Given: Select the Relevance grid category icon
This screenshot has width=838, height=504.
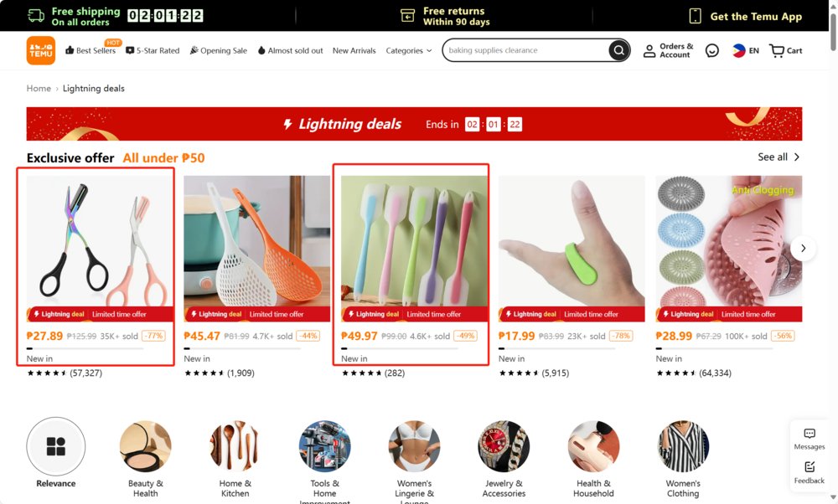Looking at the screenshot, I should tap(55, 446).
